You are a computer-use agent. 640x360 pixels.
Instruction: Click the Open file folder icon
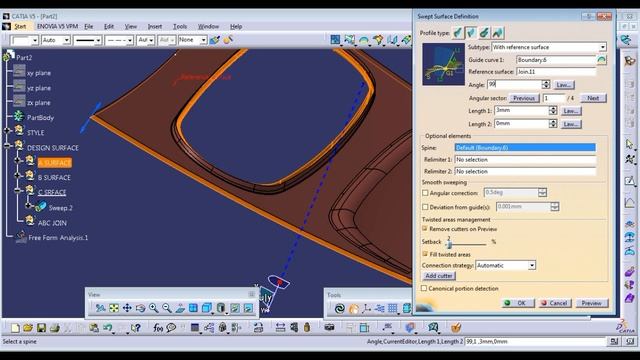[x=28, y=328]
